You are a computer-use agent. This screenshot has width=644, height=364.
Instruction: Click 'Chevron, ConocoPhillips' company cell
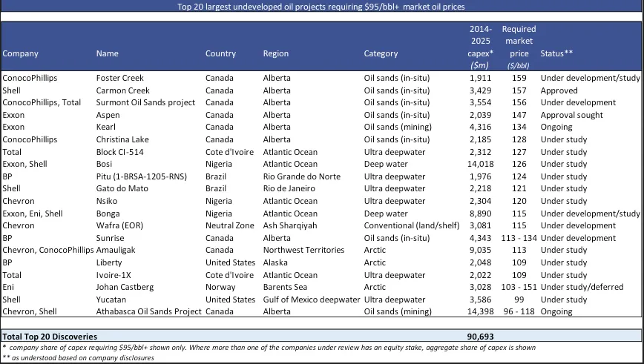48,250
